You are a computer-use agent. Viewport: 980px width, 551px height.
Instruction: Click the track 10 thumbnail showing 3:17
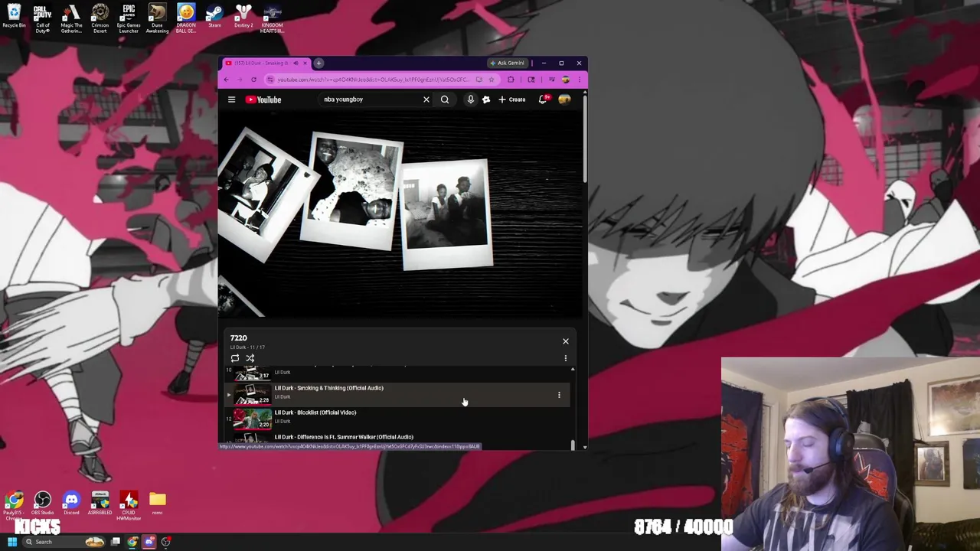click(x=253, y=373)
